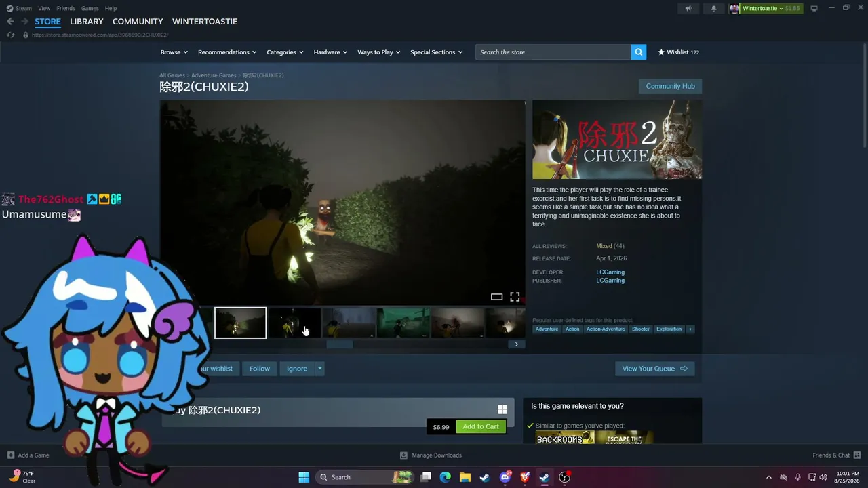This screenshot has height=488, width=868.
Task: Open OBS Studio from the taskbar
Action: (x=564, y=477)
